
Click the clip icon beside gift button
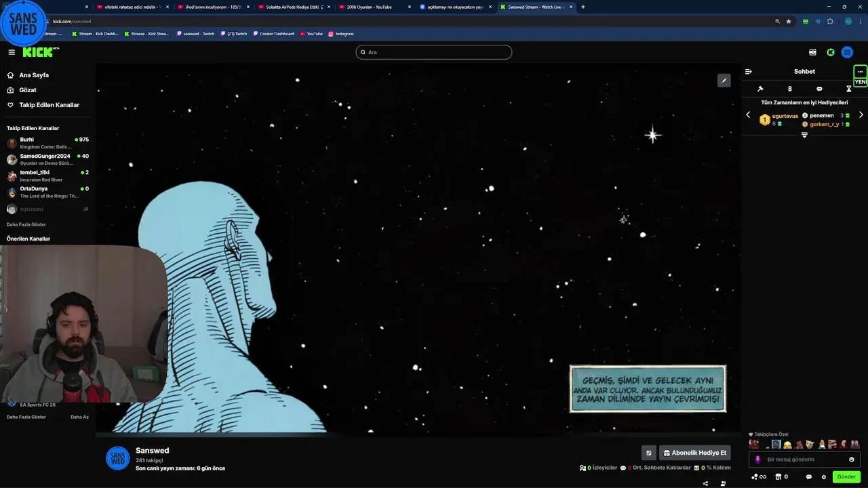pos(649,453)
